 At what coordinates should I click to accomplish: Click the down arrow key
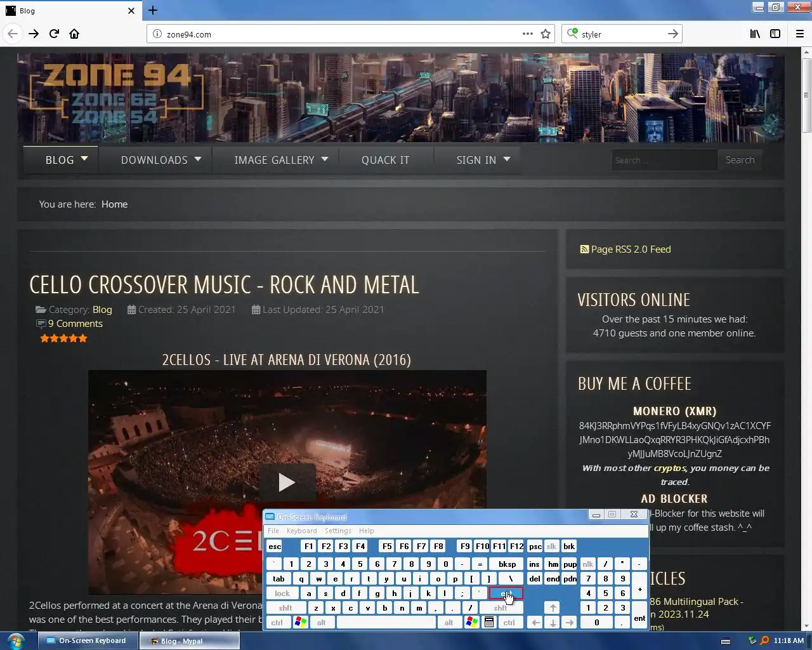(x=553, y=623)
